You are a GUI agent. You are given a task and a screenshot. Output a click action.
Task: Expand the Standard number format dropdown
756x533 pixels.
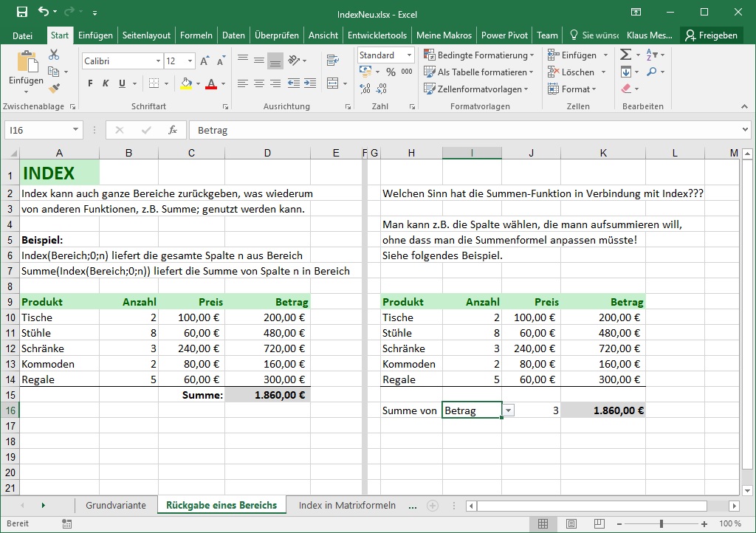coord(408,55)
